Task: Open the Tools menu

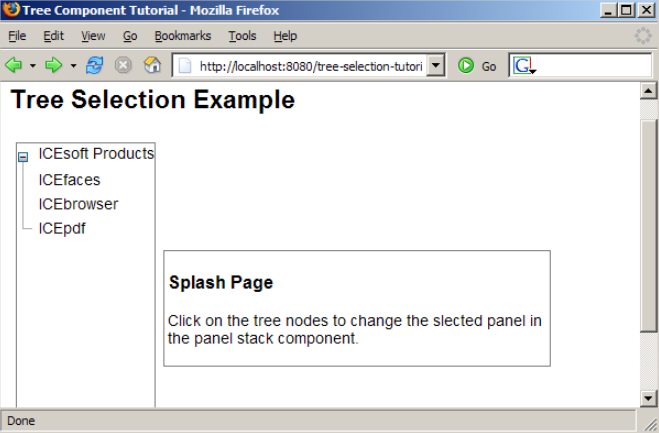Action: click(x=242, y=36)
